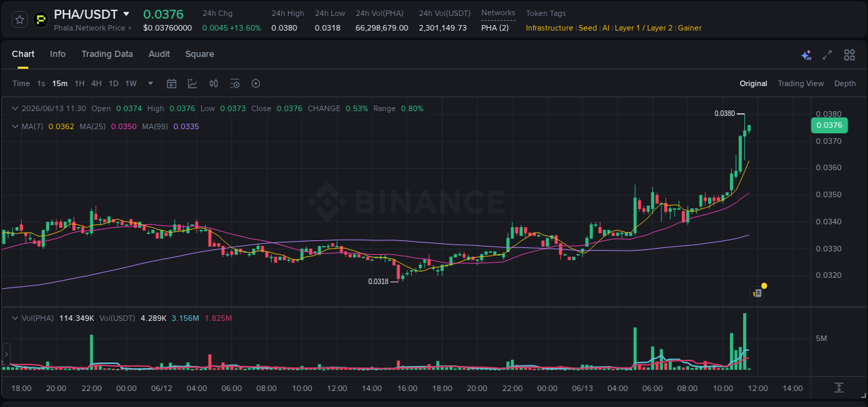The width and height of the screenshot is (868, 407).
Task: Click the Gainer token tag
Action: click(x=690, y=28)
